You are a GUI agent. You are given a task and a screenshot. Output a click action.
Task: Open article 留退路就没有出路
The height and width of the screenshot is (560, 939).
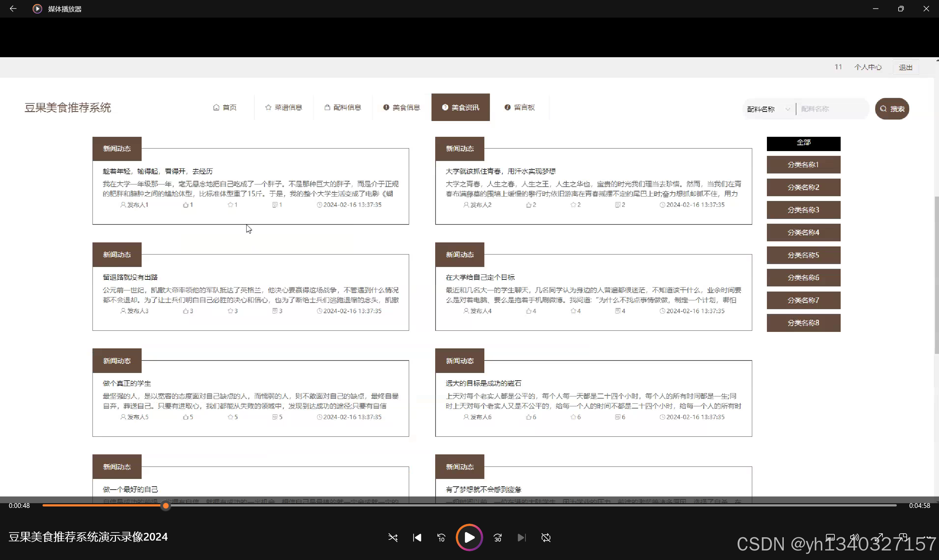coord(130,277)
